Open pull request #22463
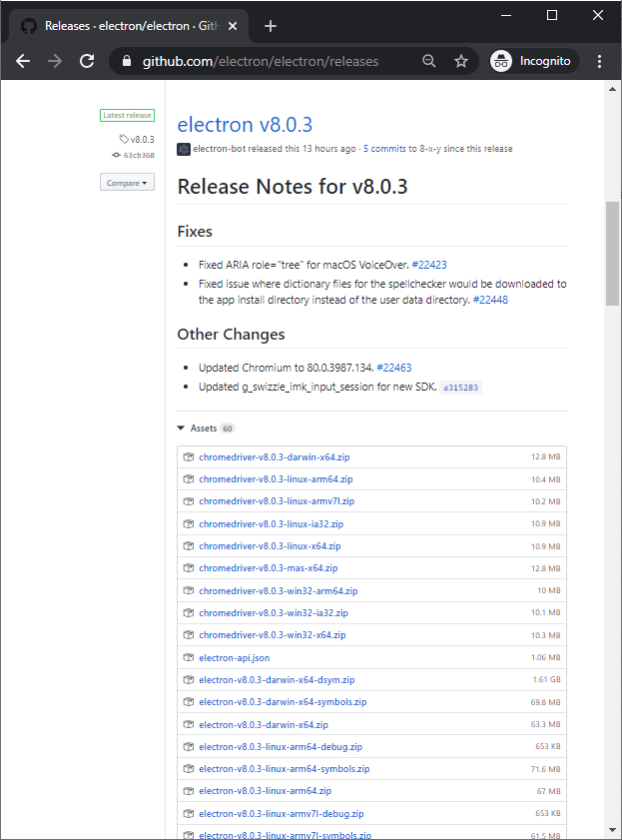This screenshot has height=840, width=622. [x=394, y=368]
